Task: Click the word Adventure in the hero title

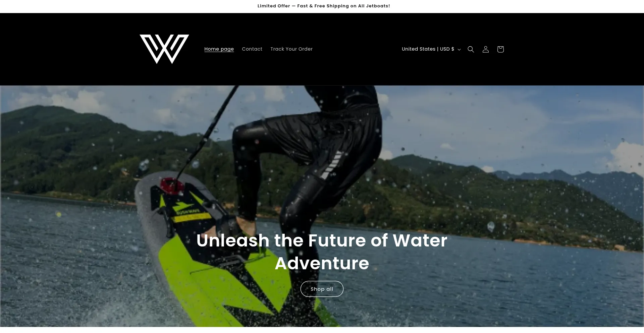Action: click(x=322, y=263)
